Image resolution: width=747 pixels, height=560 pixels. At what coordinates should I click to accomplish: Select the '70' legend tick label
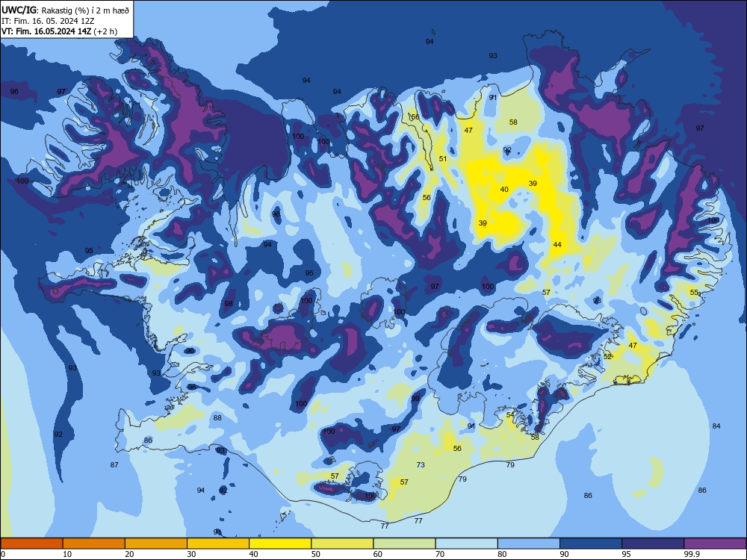pos(440,554)
